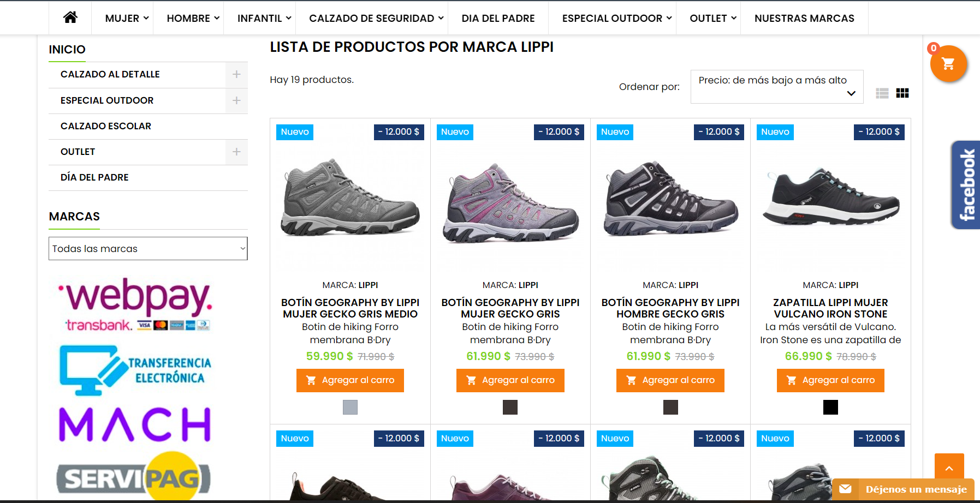This screenshot has width=980, height=503.
Task: Open the Facebook side tab
Action: [966, 185]
